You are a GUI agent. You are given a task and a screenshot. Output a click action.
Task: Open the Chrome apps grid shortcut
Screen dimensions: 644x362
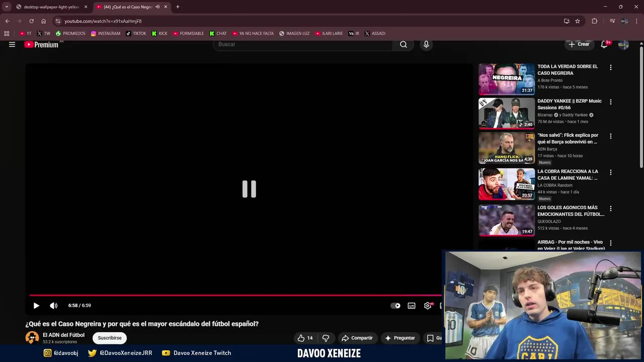click(x=7, y=34)
